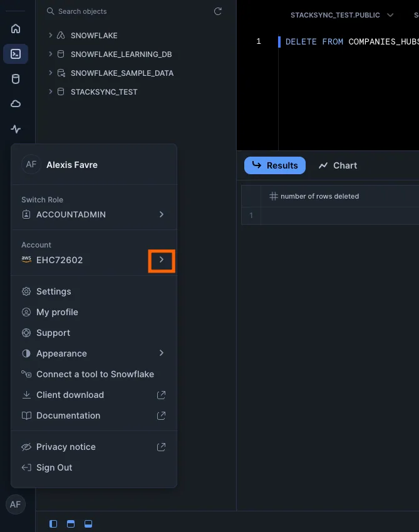Open the Data database icon in sidebar

coord(16,79)
